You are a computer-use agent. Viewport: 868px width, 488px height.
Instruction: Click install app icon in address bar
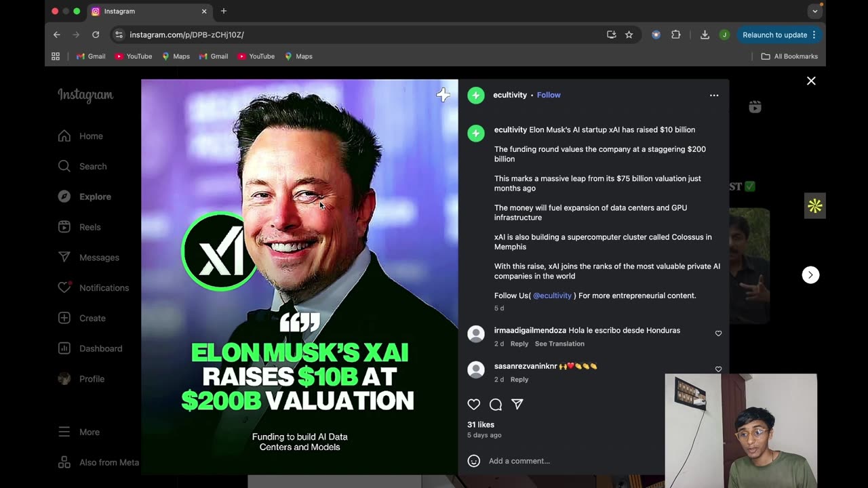click(x=611, y=35)
